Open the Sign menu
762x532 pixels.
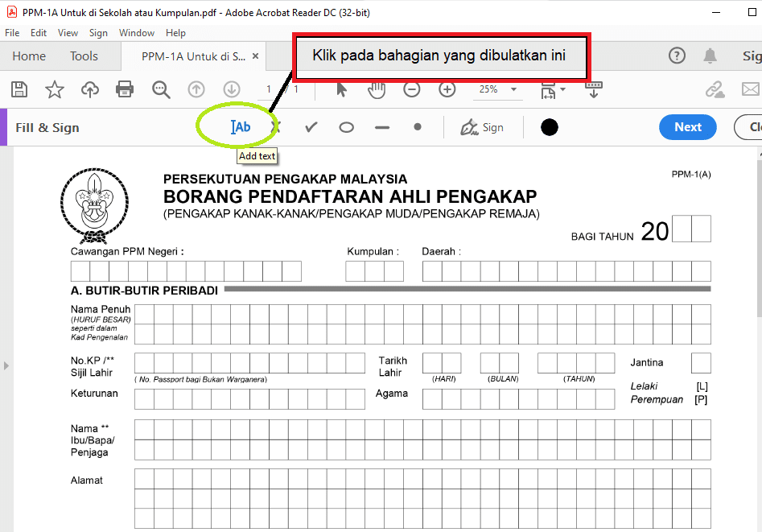[x=98, y=32]
